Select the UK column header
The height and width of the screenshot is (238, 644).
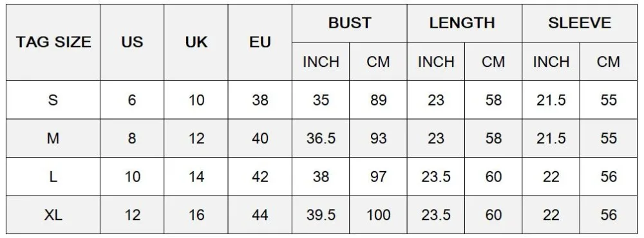click(196, 42)
